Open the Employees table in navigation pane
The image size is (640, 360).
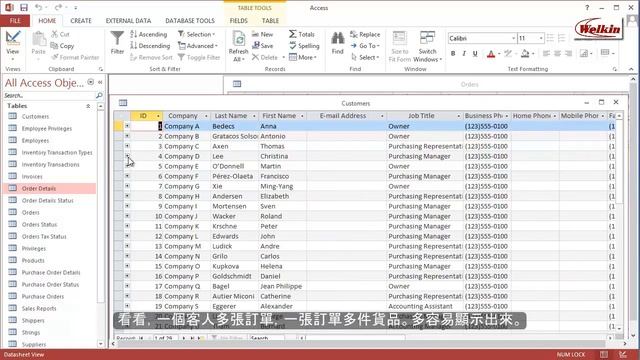coord(35,140)
